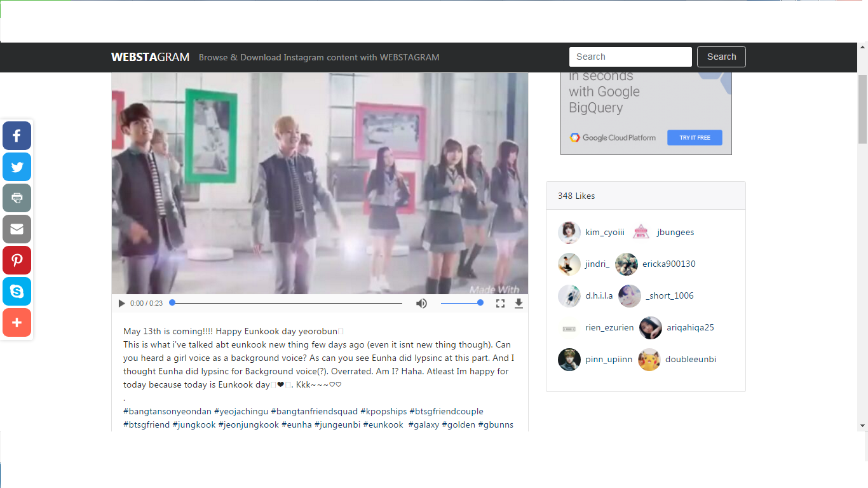The height and width of the screenshot is (488, 868).
Task: Toggle fullscreen video mode
Action: [x=500, y=303]
